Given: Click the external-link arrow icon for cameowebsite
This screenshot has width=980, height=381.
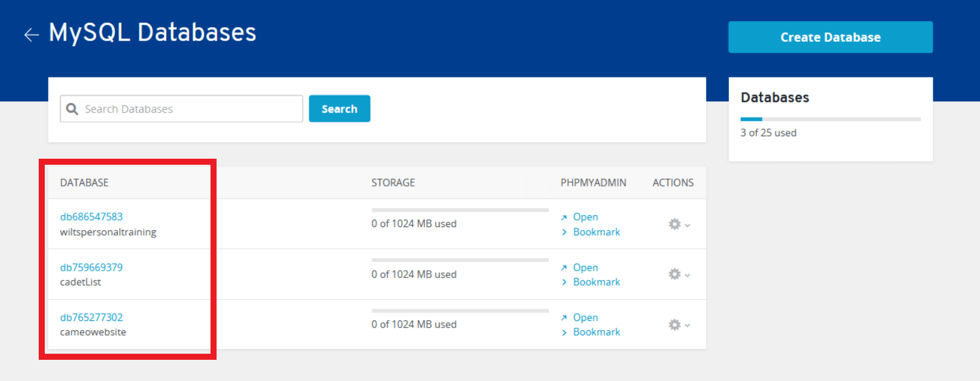Looking at the screenshot, I should pos(564,318).
